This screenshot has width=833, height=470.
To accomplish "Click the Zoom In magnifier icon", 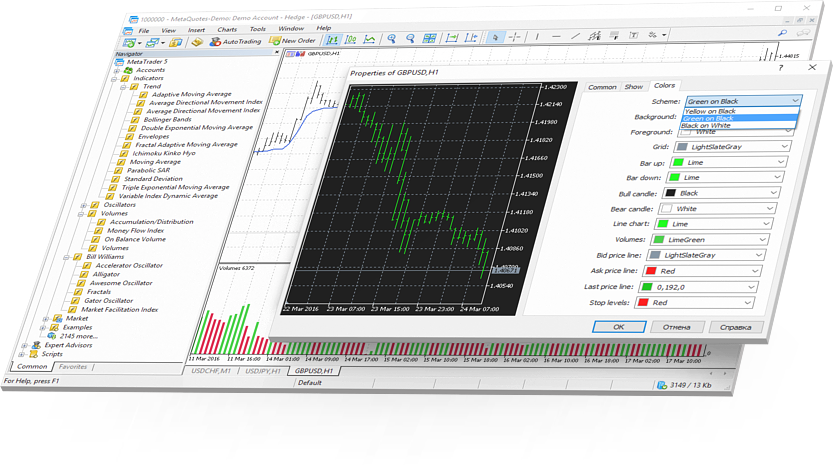I will pyautogui.click(x=392, y=38).
